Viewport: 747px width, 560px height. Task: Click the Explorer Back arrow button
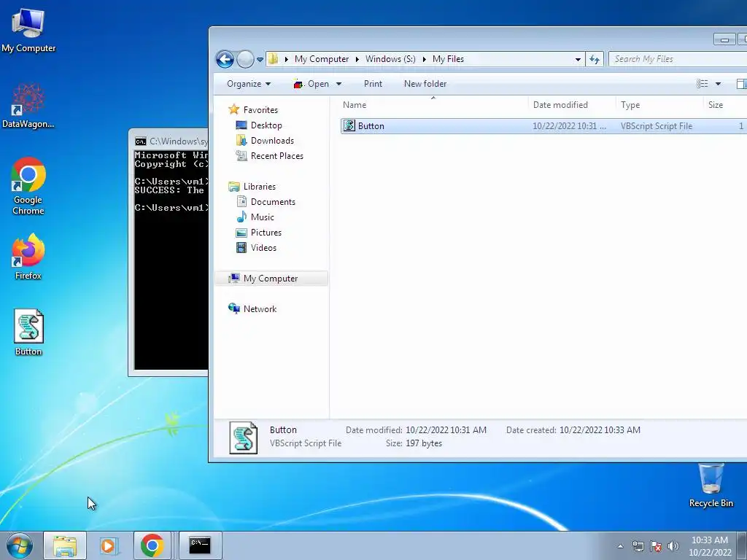click(x=225, y=60)
